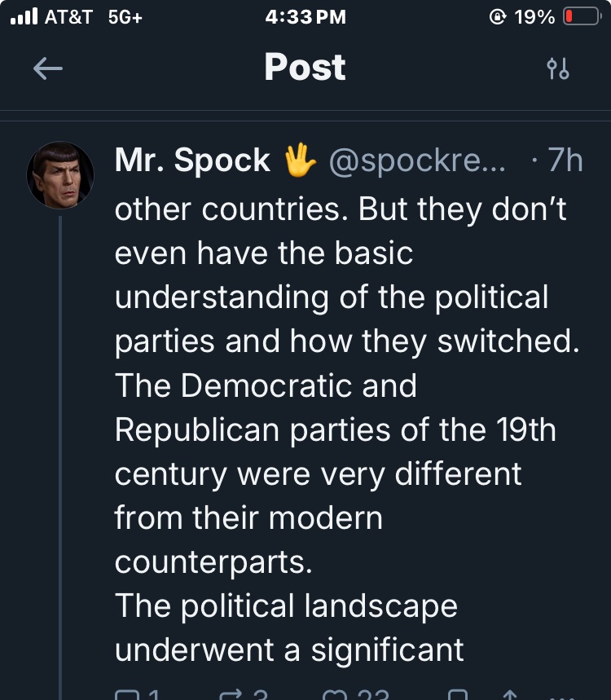Open the reply sorting filter icon
Viewport: 611px width, 700px height.
tap(558, 69)
